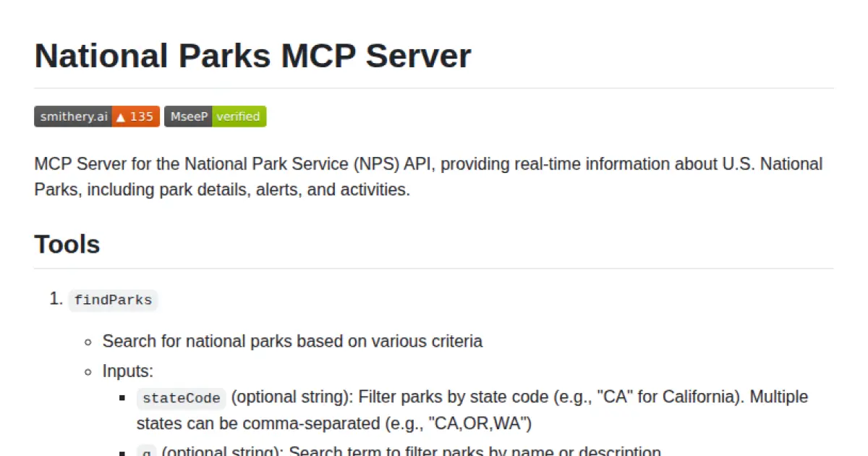Image resolution: width=868 pixels, height=456 pixels.
Task: Click the Tools section heading
Action: [67, 245]
